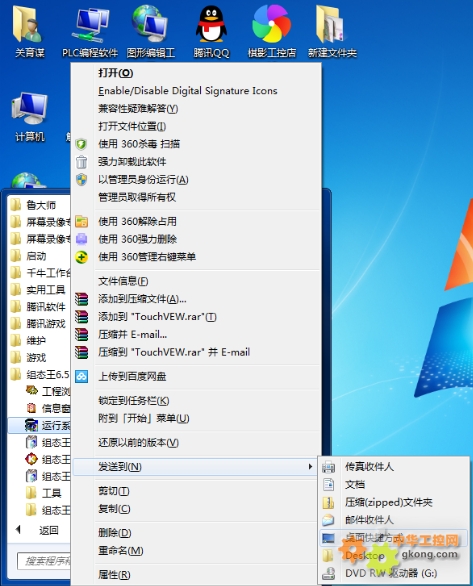473x586 pixels.
Task: Click the WinRAR icon beside 添加到压缩文件(A)...
Action: (x=81, y=299)
